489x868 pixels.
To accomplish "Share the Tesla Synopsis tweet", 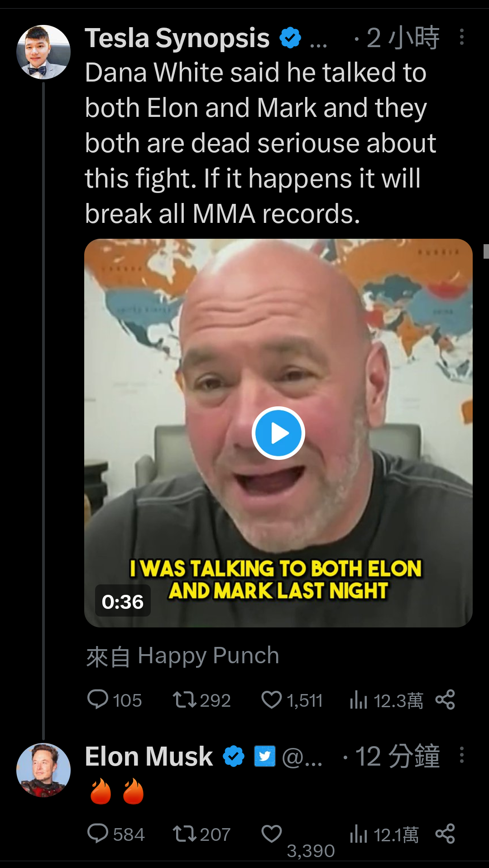I will (x=445, y=699).
